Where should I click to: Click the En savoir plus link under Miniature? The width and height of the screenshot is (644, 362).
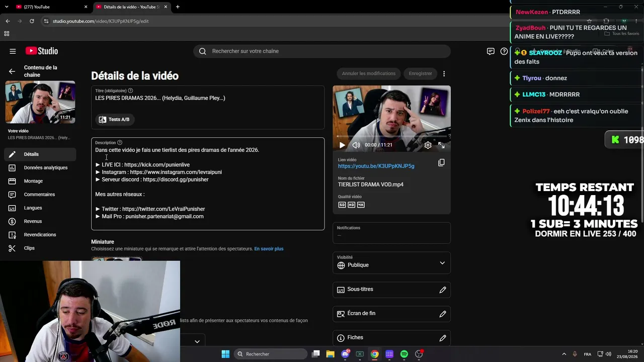point(269,249)
